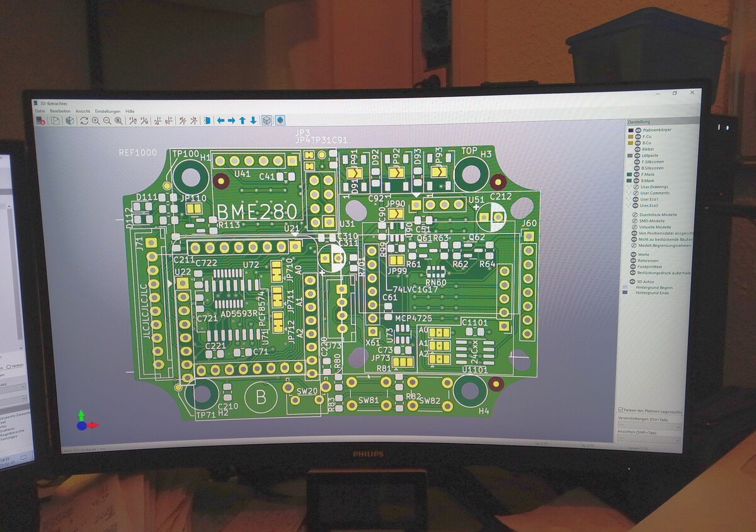This screenshot has height=532, width=756.
Task: Click F.Mask color swatch
Action: [x=629, y=174]
